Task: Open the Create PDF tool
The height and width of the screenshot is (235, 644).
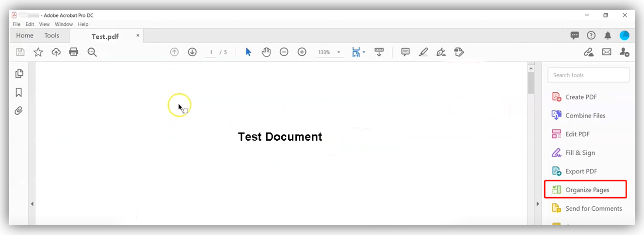Action: (x=575, y=97)
